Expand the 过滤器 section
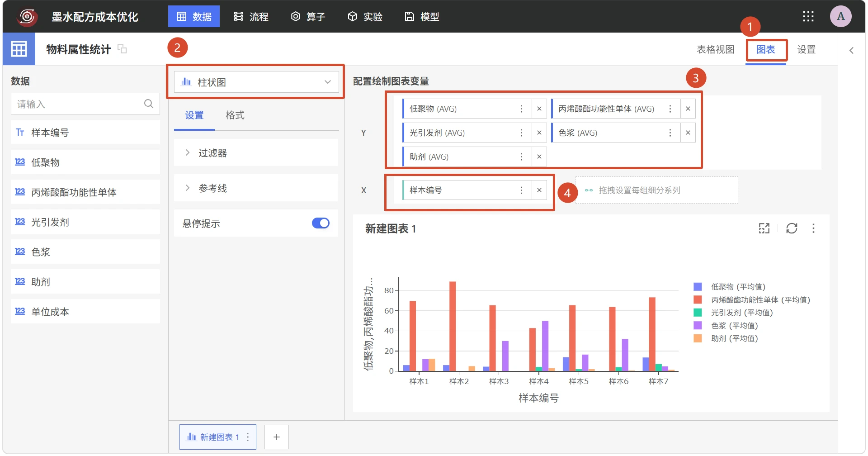This screenshot has height=456, width=868. click(256, 153)
